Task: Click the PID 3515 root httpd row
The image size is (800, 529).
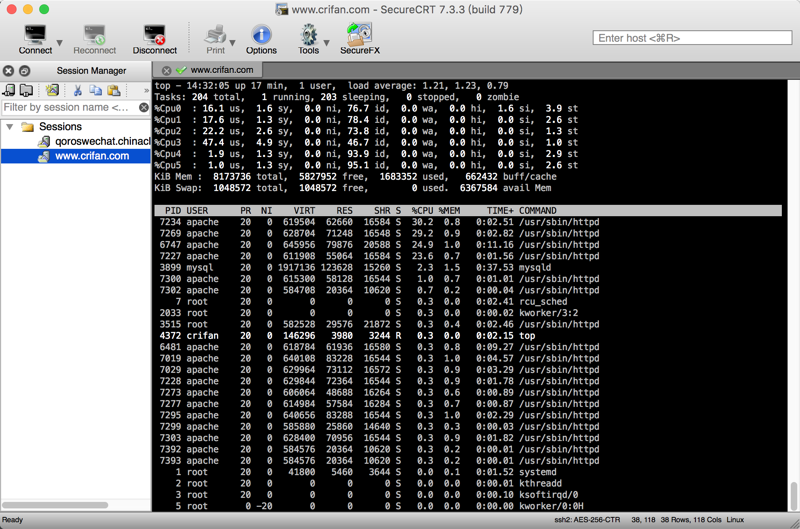Action: [x=379, y=324]
